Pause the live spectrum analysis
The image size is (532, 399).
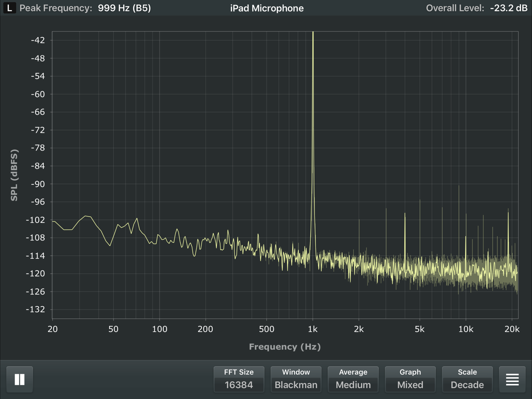click(x=19, y=379)
